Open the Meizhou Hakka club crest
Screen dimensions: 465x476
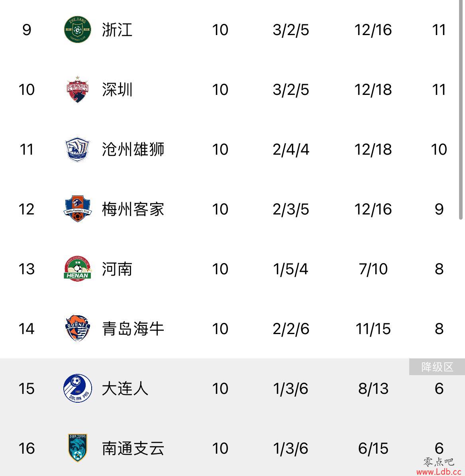click(77, 208)
